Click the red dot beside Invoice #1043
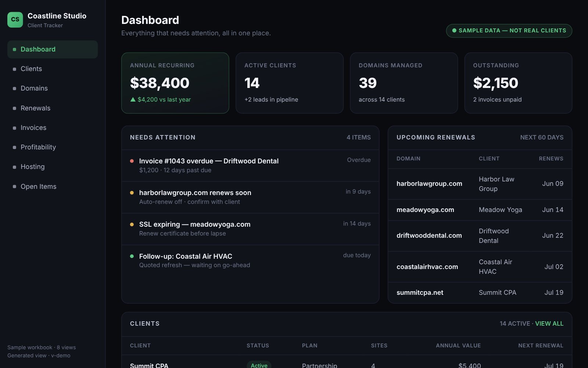Viewport: 588px width, 368px height. [x=132, y=161]
